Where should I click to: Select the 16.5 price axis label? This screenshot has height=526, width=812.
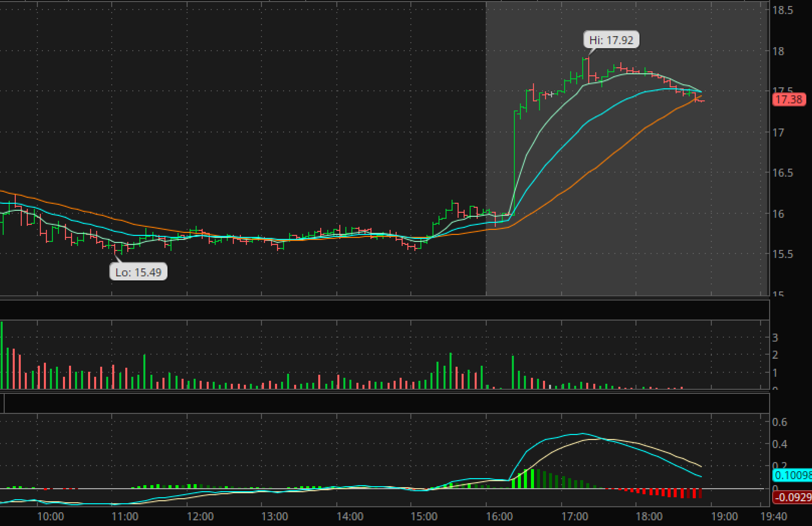pos(783,173)
